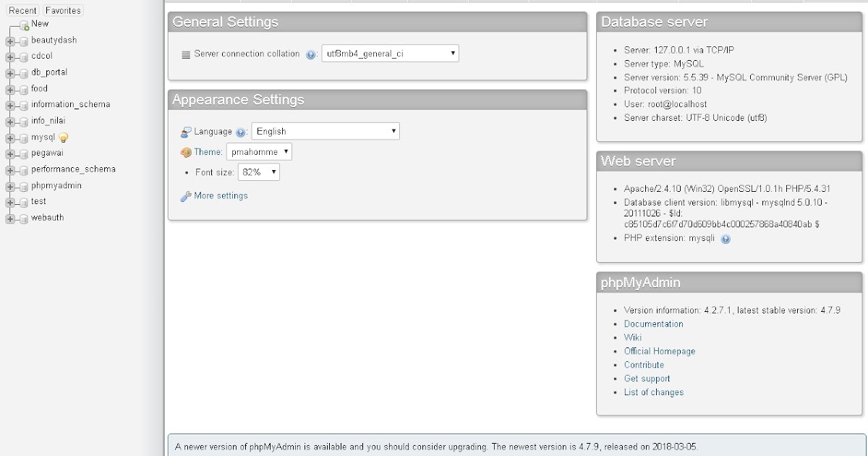
Task: Expand the beautydash database tree
Action: click(x=10, y=41)
